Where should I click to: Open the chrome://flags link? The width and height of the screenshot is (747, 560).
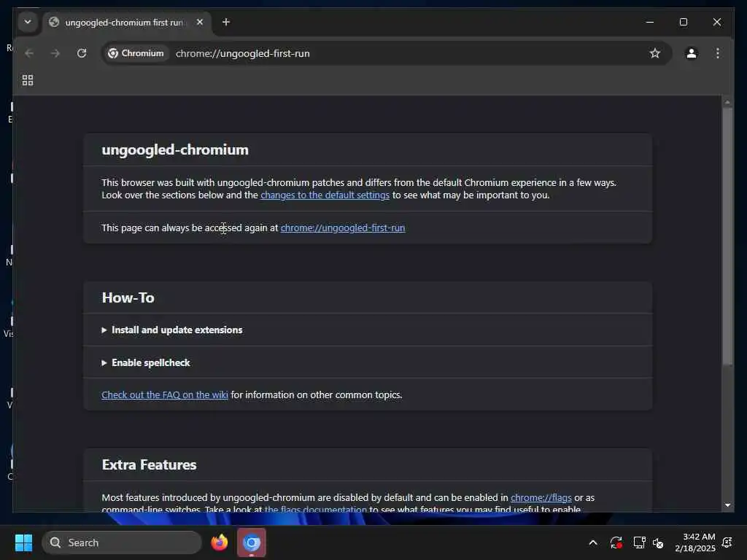[541, 497]
